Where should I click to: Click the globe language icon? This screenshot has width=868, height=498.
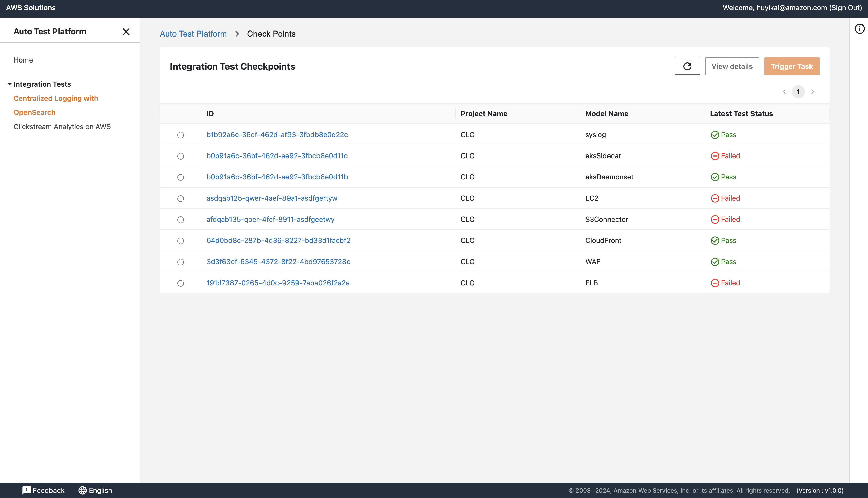click(82, 490)
